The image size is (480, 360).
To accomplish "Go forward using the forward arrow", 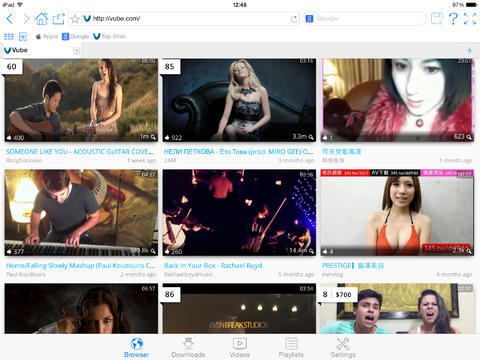I will (x=26, y=19).
